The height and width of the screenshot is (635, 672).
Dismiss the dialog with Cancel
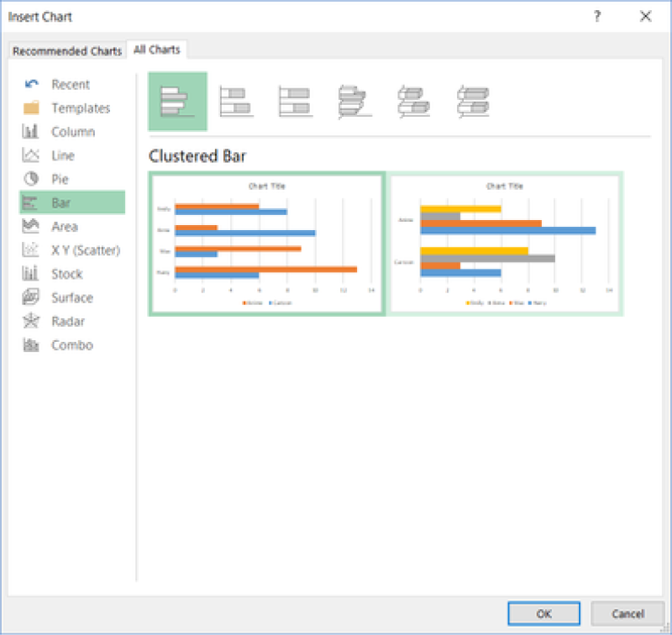click(627, 613)
